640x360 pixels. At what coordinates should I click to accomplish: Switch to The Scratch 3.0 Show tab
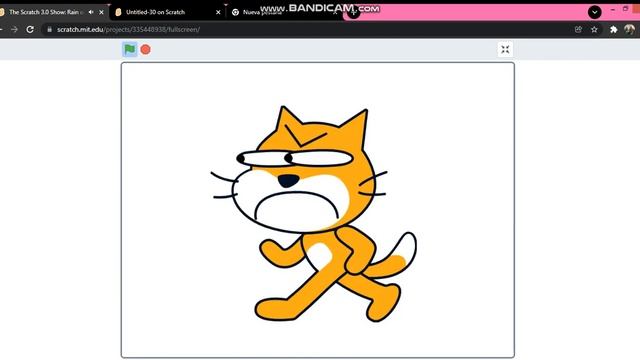45,12
